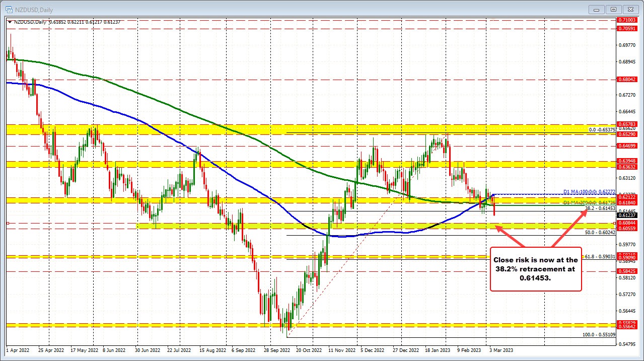Click the square line handle near 0.60844

point(615,222)
